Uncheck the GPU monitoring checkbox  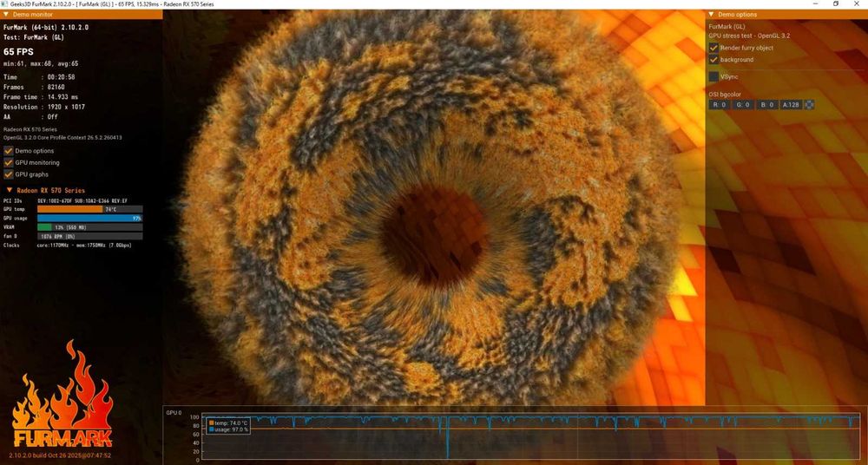pos(9,163)
